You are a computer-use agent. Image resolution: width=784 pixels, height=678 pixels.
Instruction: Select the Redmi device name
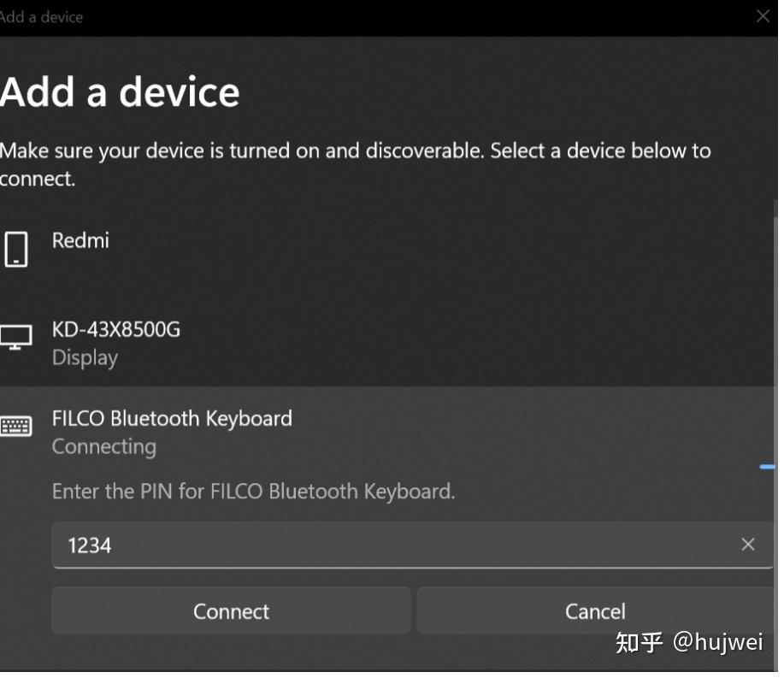click(x=80, y=240)
